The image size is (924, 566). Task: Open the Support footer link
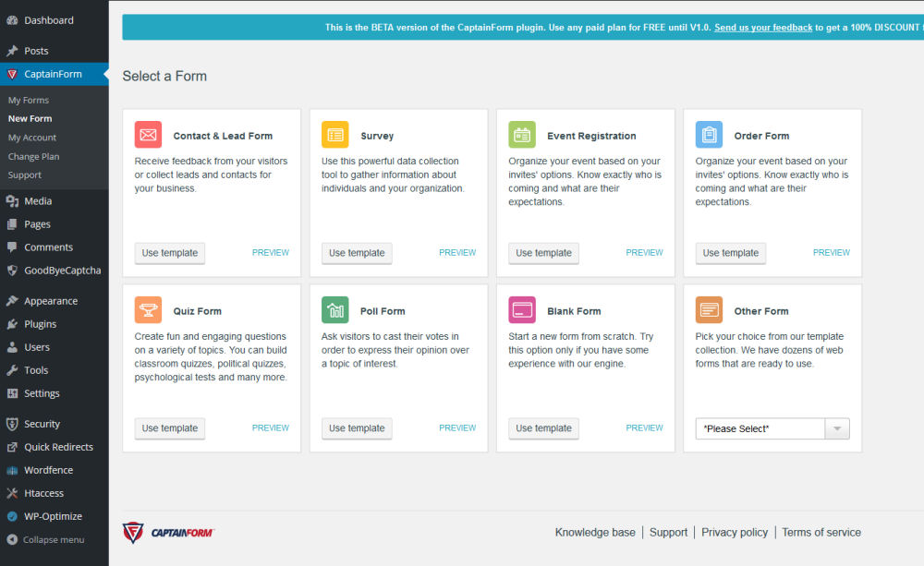pyautogui.click(x=668, y=533)
